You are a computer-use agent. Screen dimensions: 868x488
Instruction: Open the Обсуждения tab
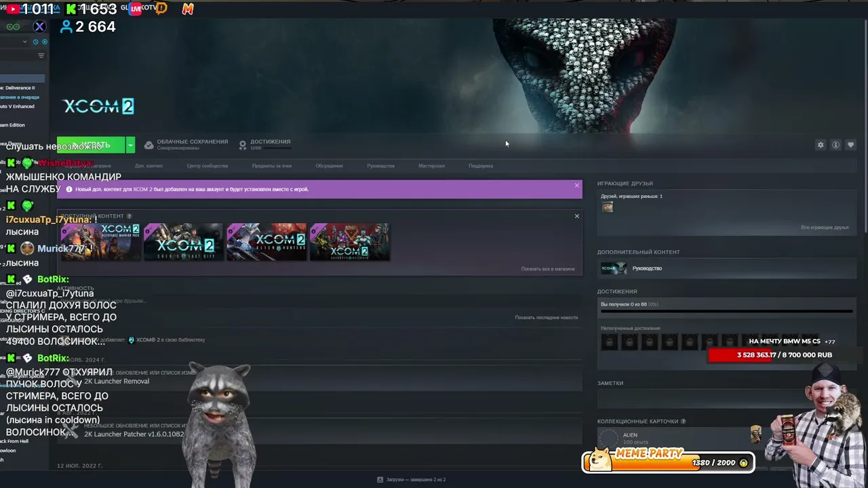(329, 166)
